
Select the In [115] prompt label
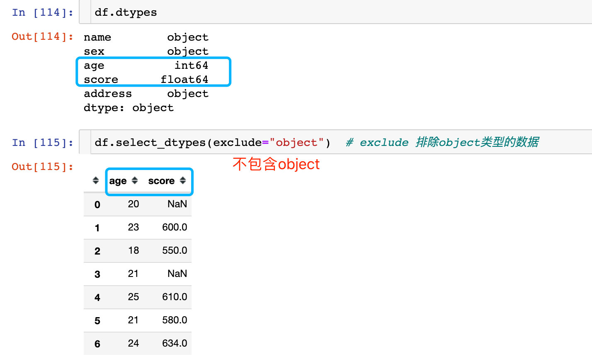click(x=43, y=143)
